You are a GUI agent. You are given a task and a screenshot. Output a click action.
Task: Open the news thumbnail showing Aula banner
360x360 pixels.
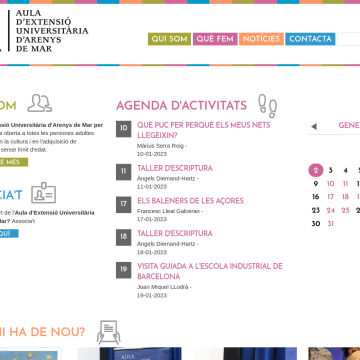tap(130, 354)
